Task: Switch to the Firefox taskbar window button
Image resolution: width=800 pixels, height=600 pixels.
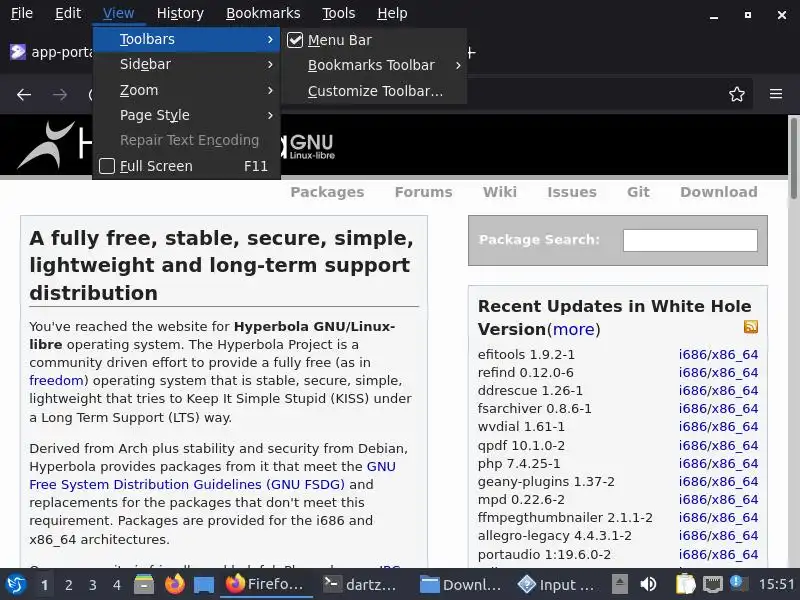Action: [266, 584]
